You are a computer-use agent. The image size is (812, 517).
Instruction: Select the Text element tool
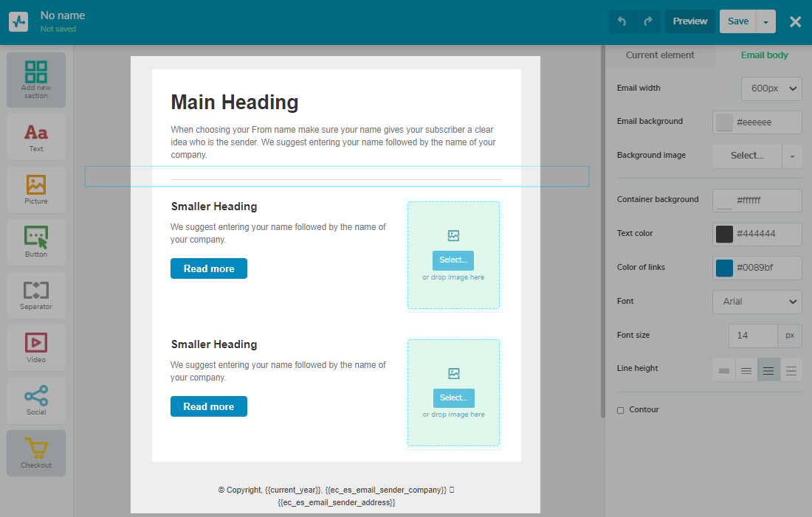pyautogui.click(x=35, y=136)
